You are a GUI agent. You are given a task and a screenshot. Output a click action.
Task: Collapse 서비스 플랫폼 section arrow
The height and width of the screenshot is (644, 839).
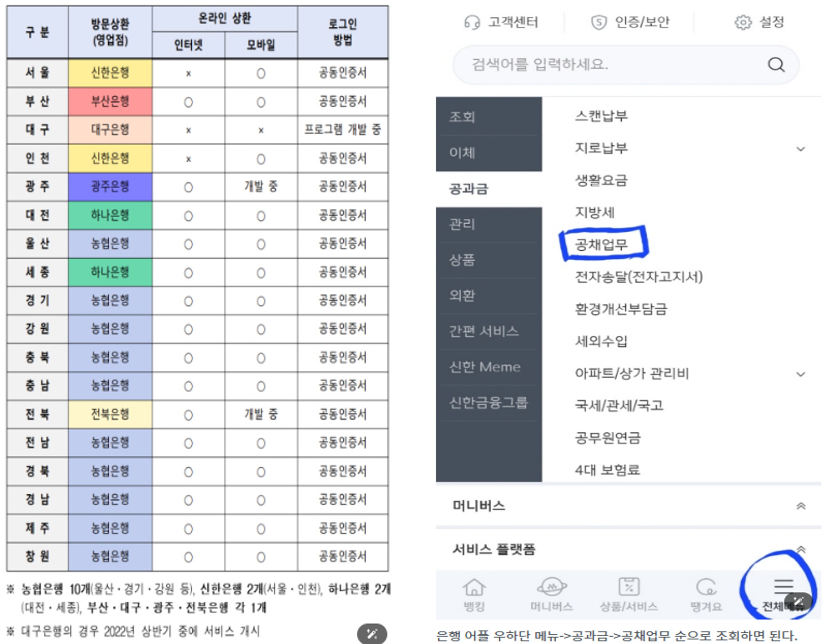tap(800, 549)
